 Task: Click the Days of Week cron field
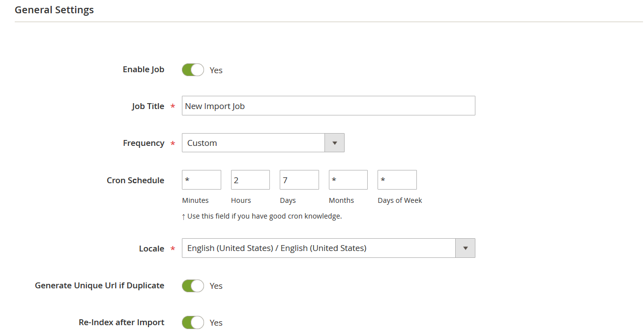point(397,179)
